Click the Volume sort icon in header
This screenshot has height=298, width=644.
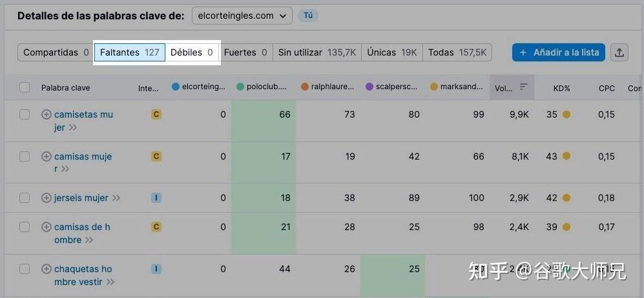pyautogui.click(x=523, y=87)
